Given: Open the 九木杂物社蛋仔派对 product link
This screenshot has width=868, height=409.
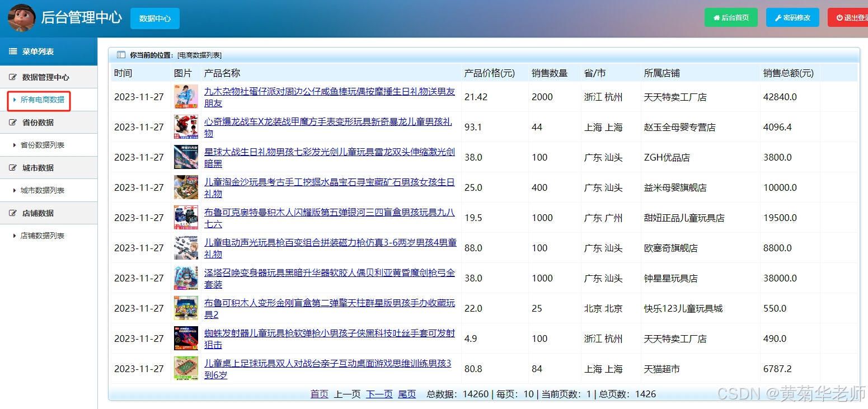Looking at the screenshot, I should [330, 97].
